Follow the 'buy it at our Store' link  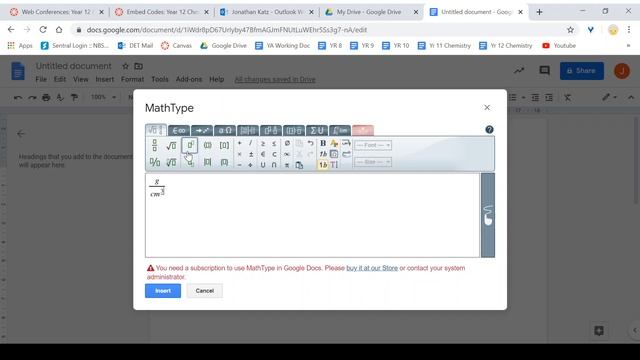point(372,268)
